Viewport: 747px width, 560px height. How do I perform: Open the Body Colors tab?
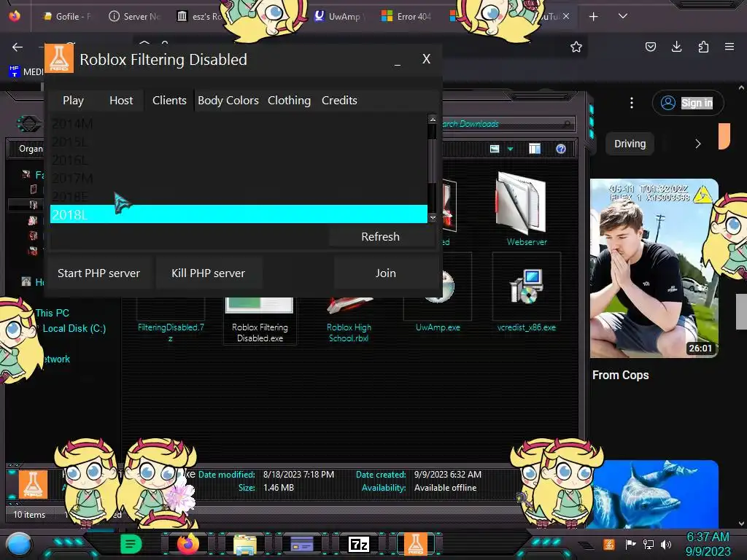228,101
